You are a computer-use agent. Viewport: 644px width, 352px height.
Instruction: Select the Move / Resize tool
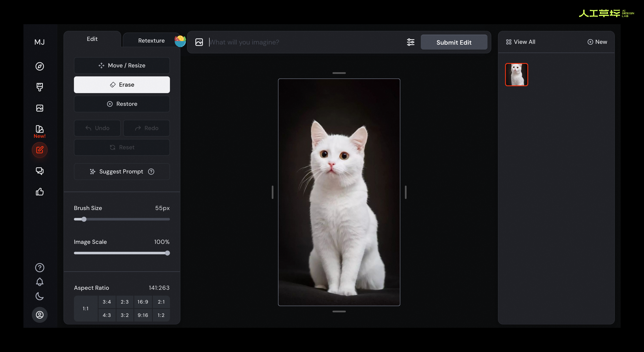coord(122,66)
